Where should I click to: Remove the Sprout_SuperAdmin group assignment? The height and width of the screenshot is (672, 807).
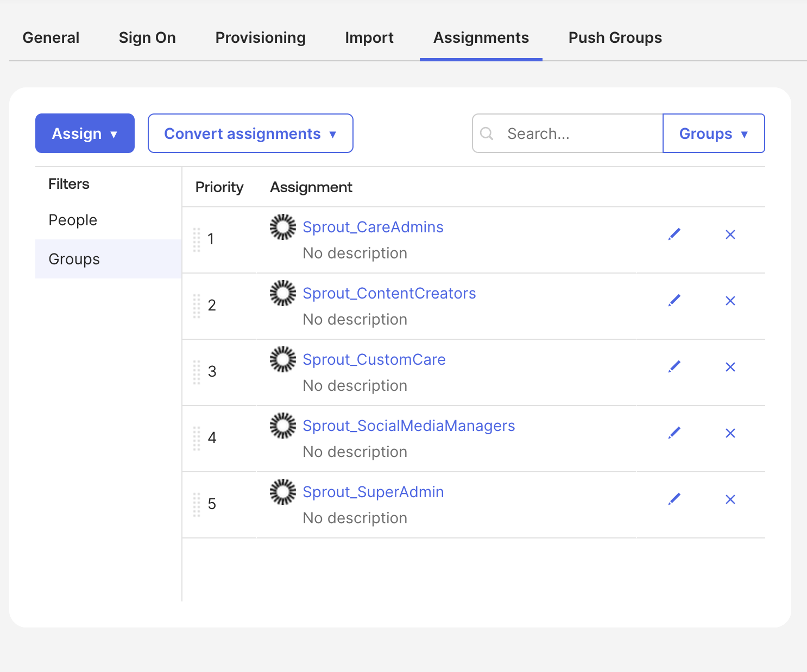click(730, 499)
